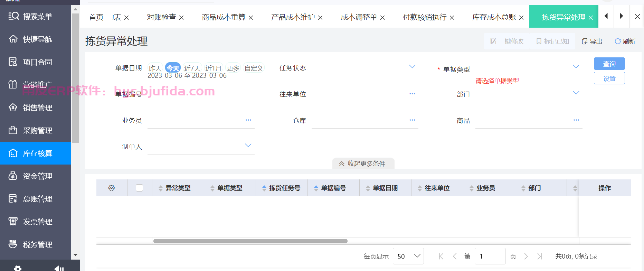
Task: Expand the 任务状态 dropdown
Action: tap(412, 66)
